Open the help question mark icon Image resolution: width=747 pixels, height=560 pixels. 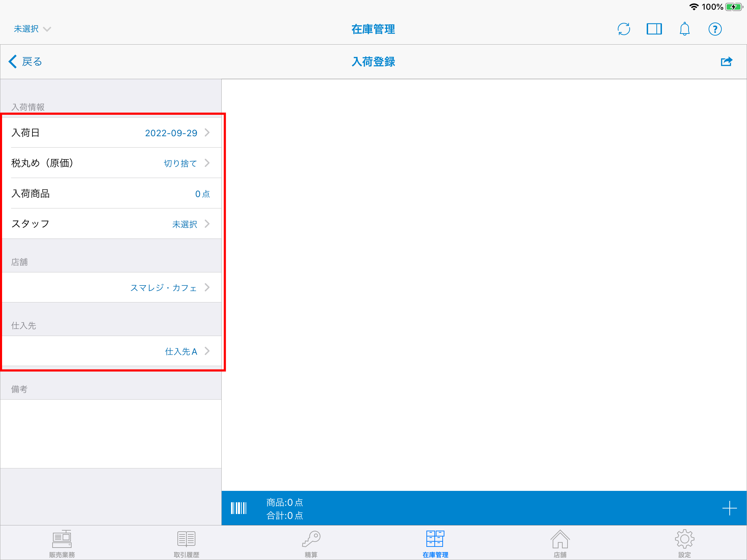tap(715, 29)
